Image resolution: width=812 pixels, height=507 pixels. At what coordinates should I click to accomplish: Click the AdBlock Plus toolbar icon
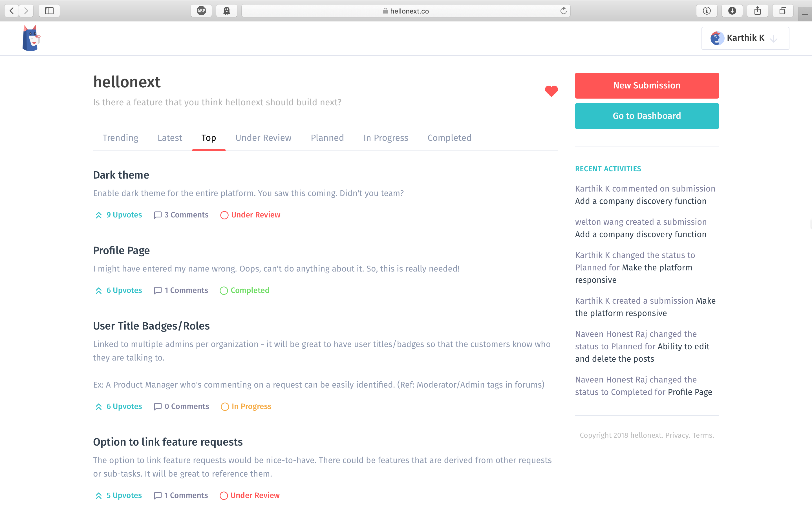tap(201, 11)
